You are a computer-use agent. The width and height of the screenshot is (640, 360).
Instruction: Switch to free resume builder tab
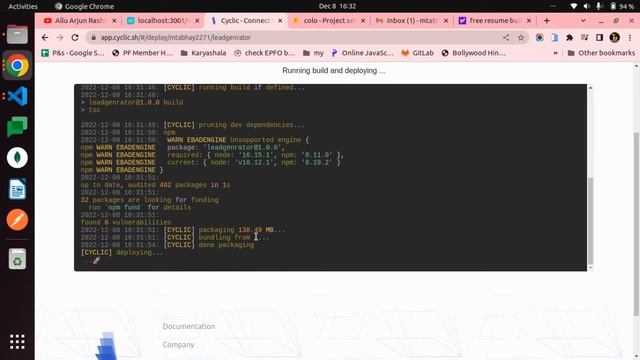point(495,20)
